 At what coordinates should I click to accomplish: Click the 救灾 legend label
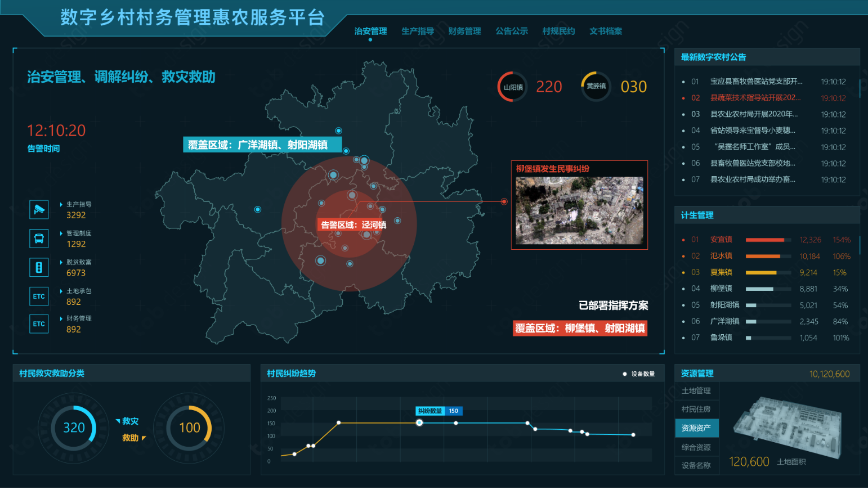click(x=130, y=421)
